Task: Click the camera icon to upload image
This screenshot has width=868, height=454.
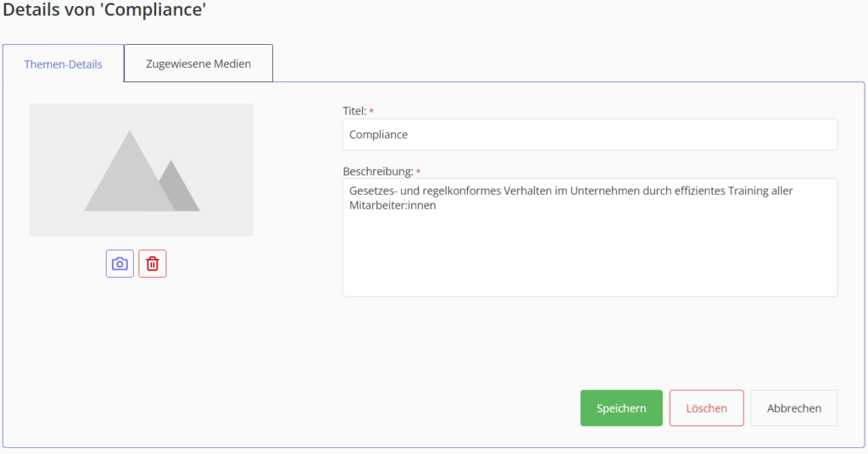Action: coord(120,263)
